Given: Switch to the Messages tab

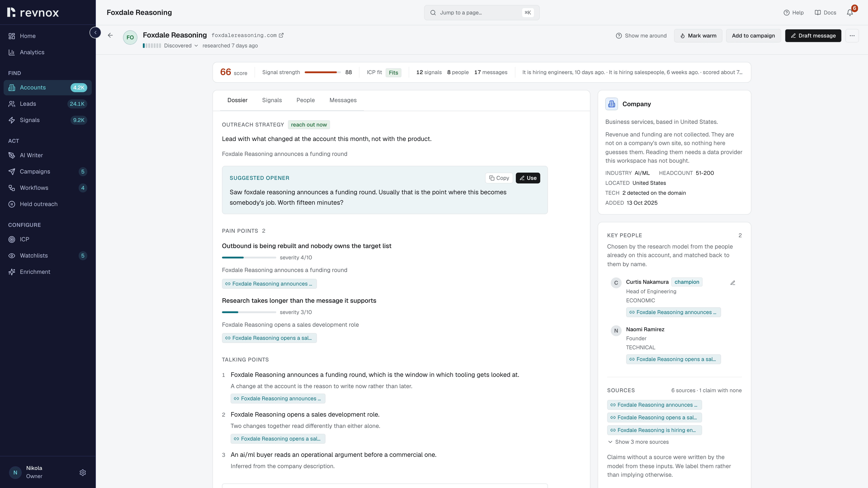Looking at the screenshot, I should click(x=343, y=100).
